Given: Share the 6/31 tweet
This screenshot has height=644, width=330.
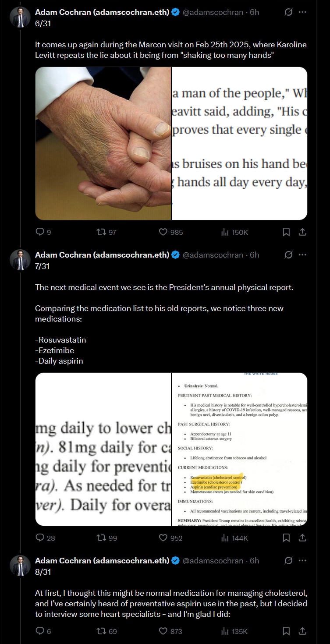Looking at the screenshot, I should point(302,232).
